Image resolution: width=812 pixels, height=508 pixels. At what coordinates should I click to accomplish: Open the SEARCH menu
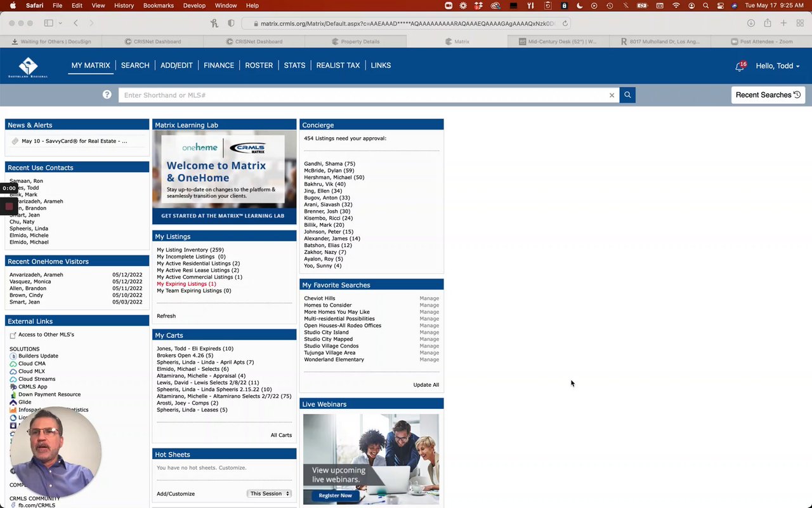[135, 65]
